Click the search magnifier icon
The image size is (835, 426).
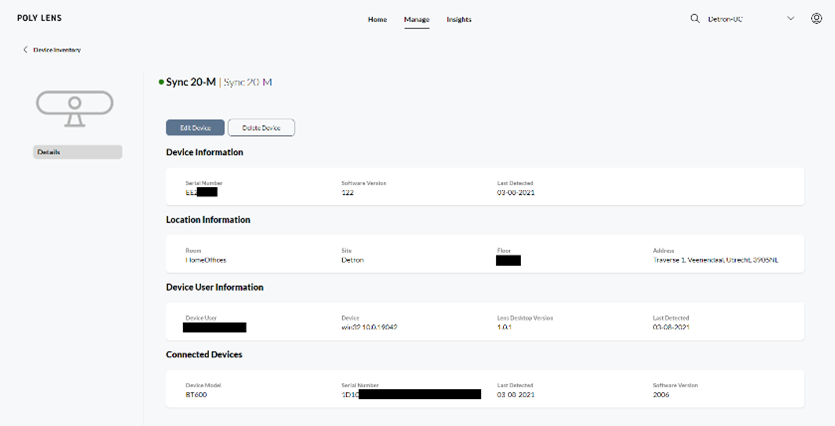point(696,19)
